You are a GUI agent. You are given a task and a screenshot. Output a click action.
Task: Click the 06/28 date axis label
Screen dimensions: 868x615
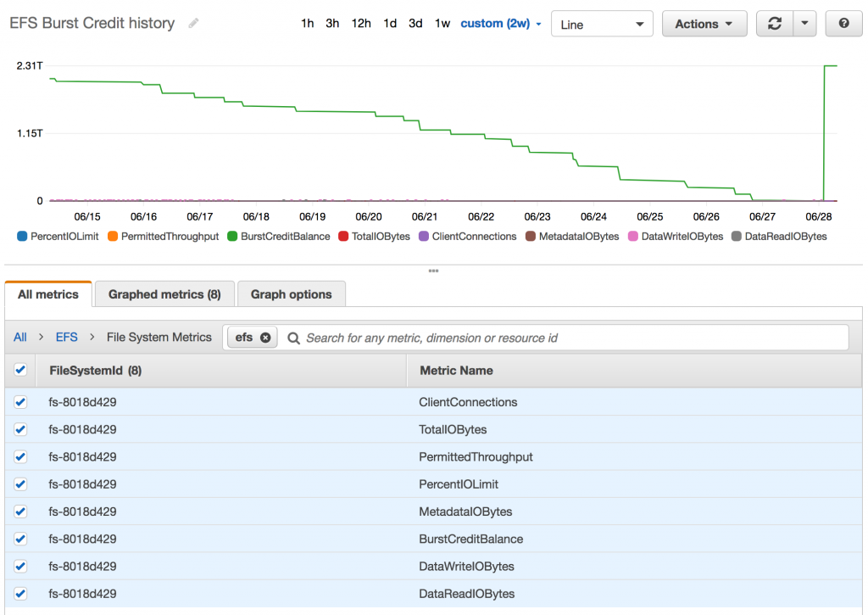[818, 216]
